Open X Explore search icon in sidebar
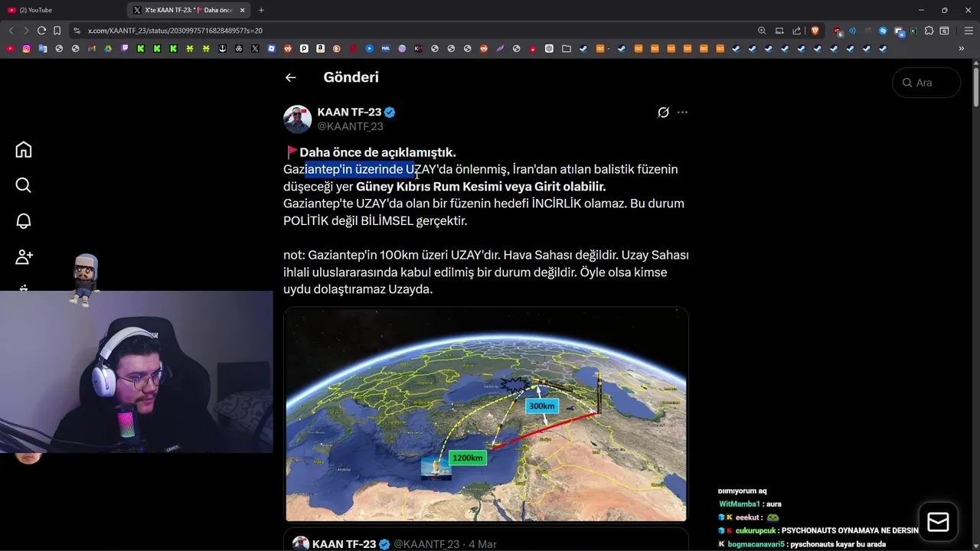 point(24,185)
